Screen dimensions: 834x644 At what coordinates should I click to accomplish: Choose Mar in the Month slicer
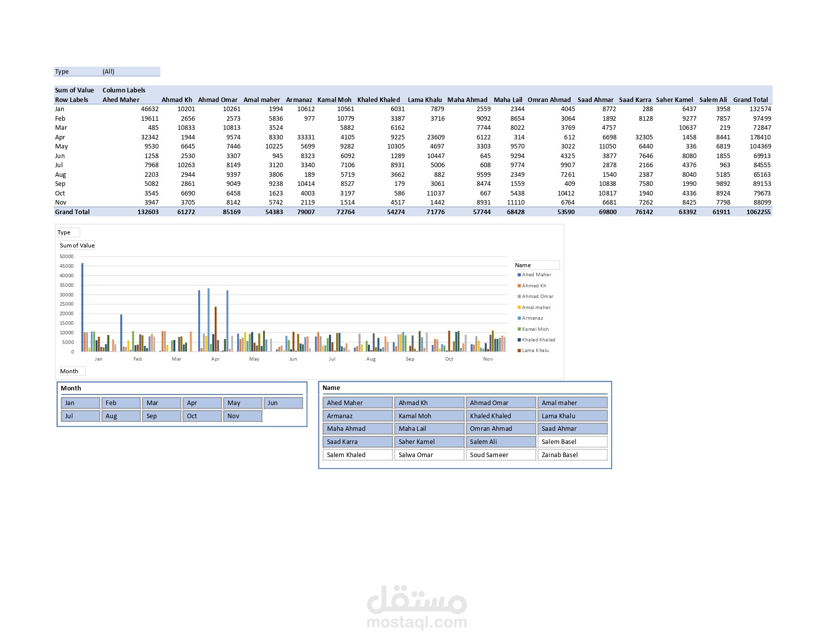[x=162, y=403]
